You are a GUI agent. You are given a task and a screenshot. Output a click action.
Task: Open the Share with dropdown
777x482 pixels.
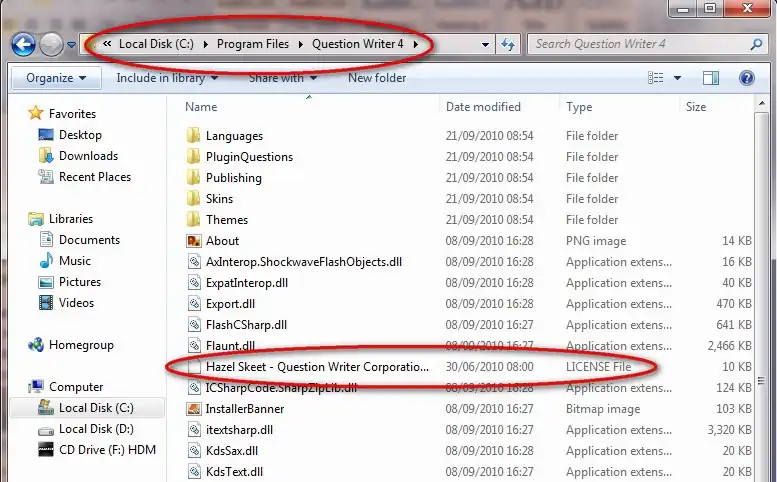[282, 78]
